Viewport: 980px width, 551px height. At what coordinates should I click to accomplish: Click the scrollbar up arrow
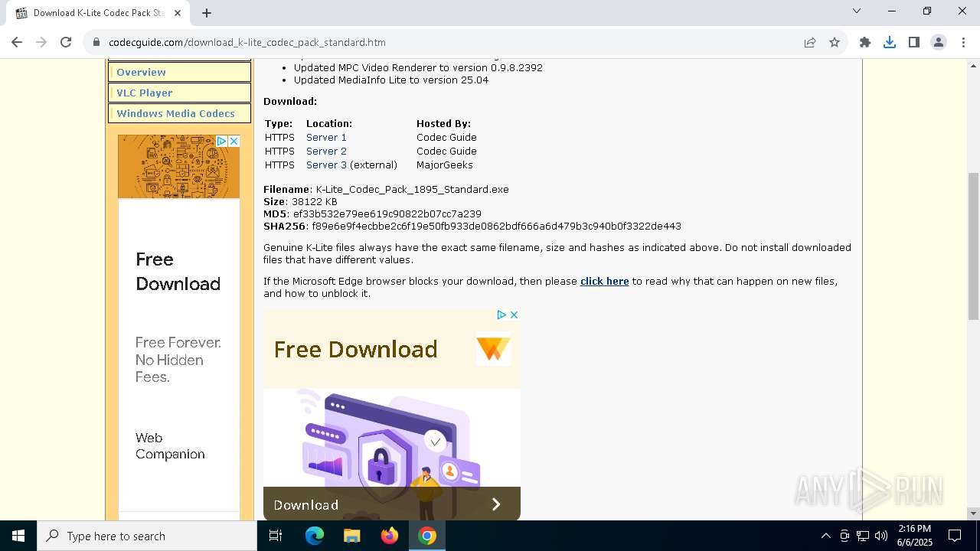973,65
